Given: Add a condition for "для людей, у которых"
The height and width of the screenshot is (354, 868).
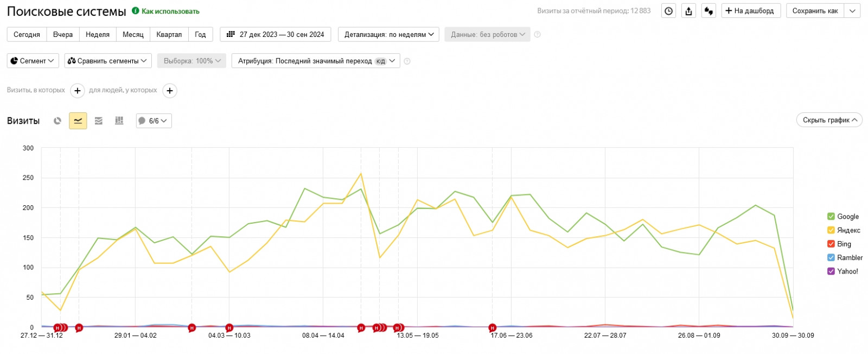Looking at the screenshot, I should coord(170,91).
